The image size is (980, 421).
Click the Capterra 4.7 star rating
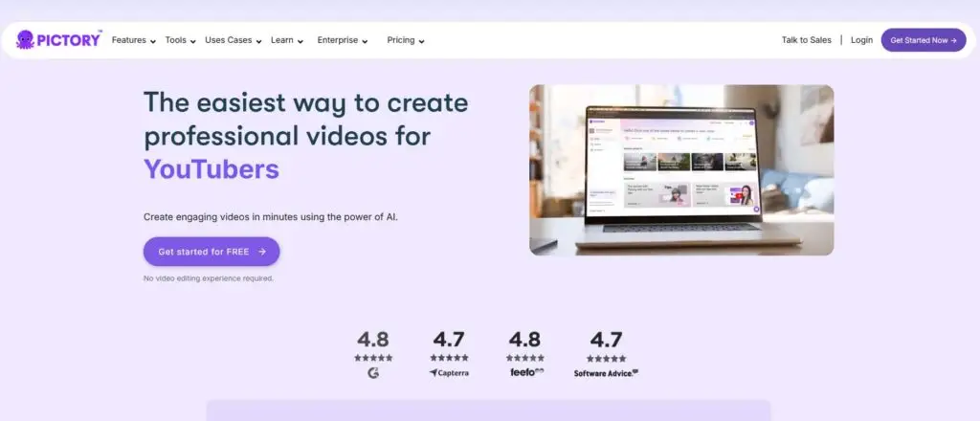pos(449,357)
